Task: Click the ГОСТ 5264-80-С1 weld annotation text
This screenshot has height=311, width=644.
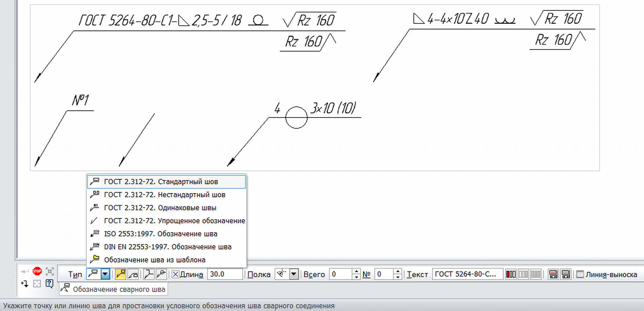Action: click(x=160, y=20)
